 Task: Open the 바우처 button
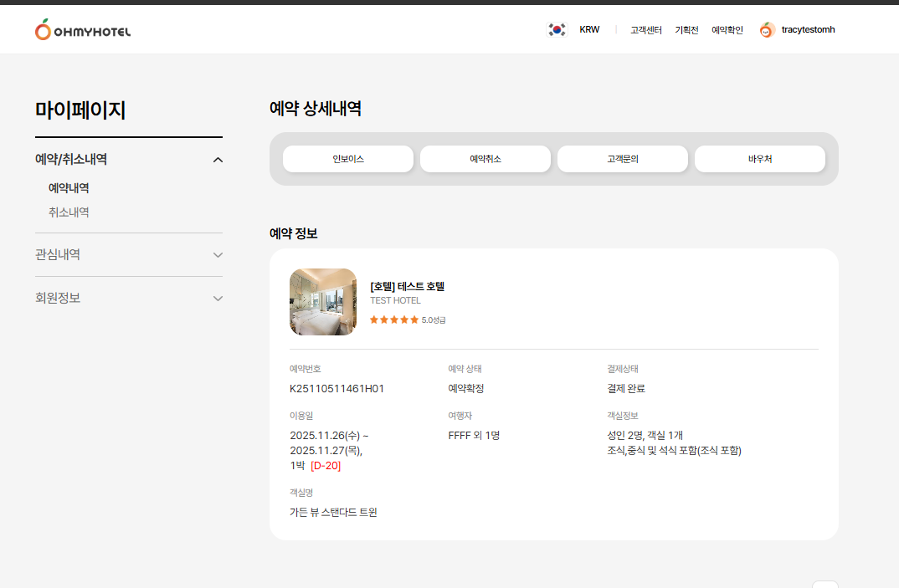tap(760, 159)
